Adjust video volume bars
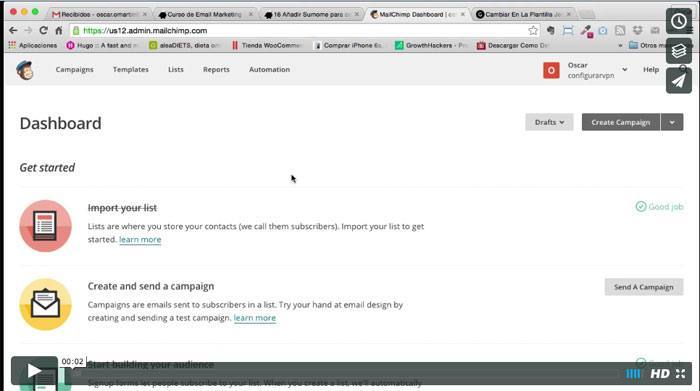This screenshot has height=391, width=700. tap(633, 374)
